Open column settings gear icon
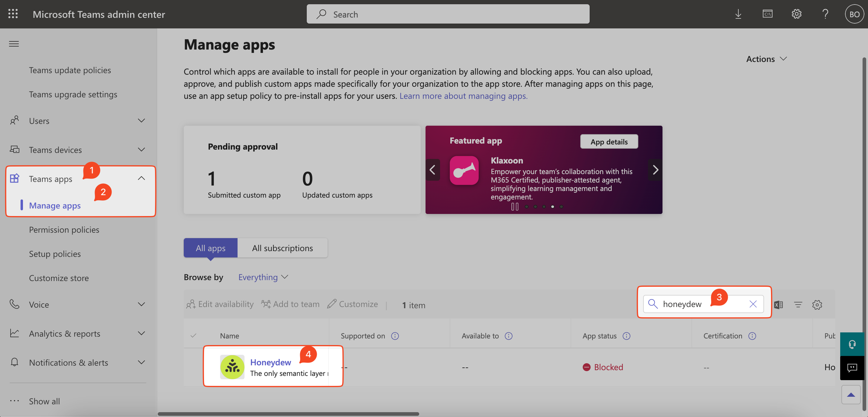868x417 pixels. (x=817, y=305)
